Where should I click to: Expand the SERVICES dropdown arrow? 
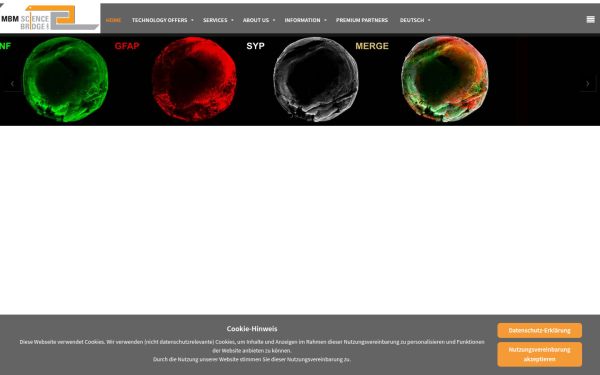tap(232, 20)
